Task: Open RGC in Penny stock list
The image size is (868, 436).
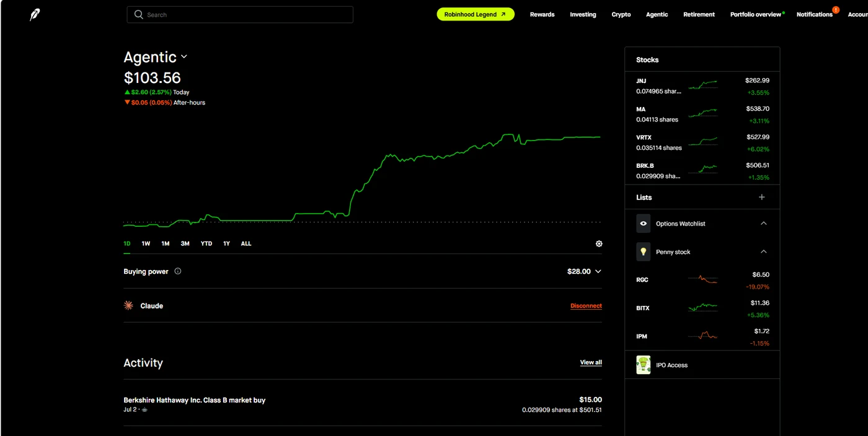Action: (702, 280)
